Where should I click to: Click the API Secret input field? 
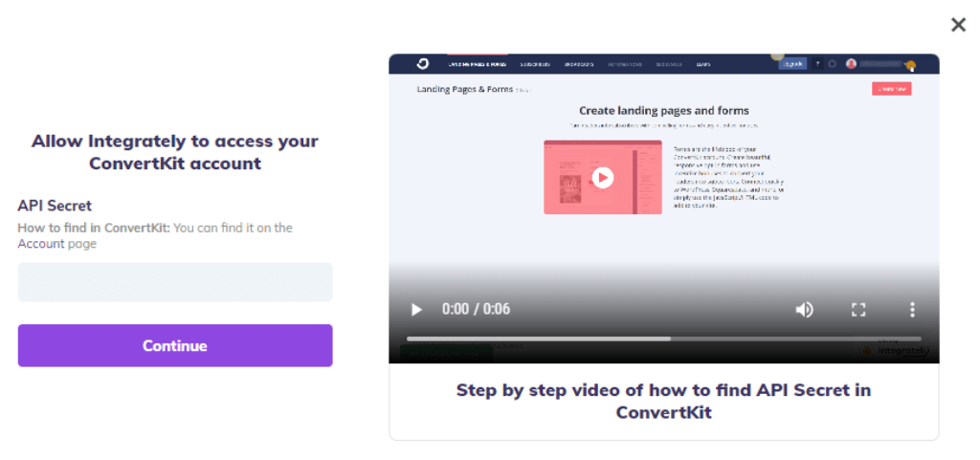pyautogui.click(x=175, y=282)
